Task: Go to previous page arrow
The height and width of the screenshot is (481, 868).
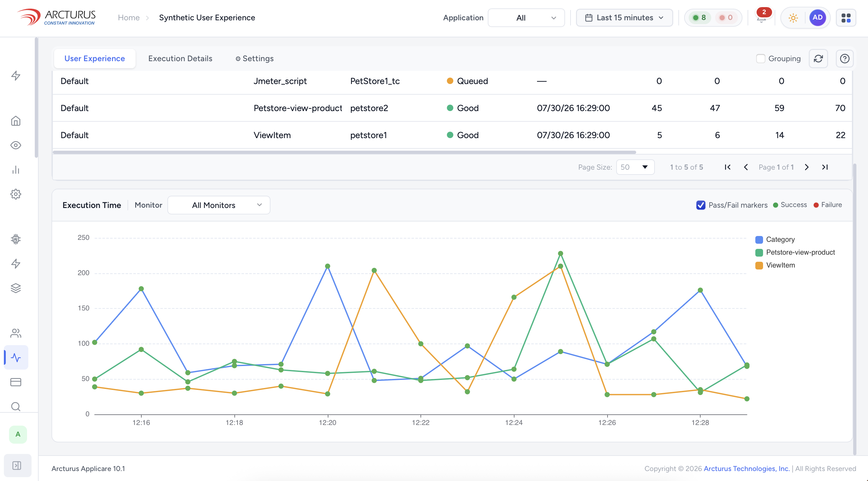Action: pos(746,167)
